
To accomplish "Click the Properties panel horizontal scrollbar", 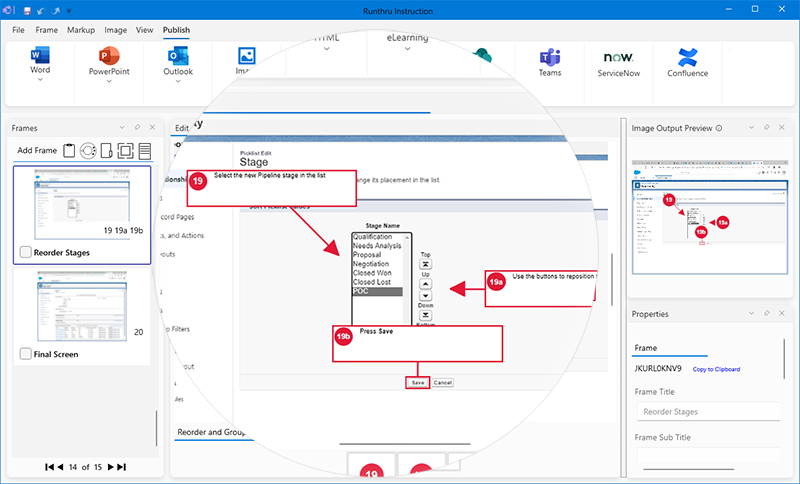I will click(689, 469).
